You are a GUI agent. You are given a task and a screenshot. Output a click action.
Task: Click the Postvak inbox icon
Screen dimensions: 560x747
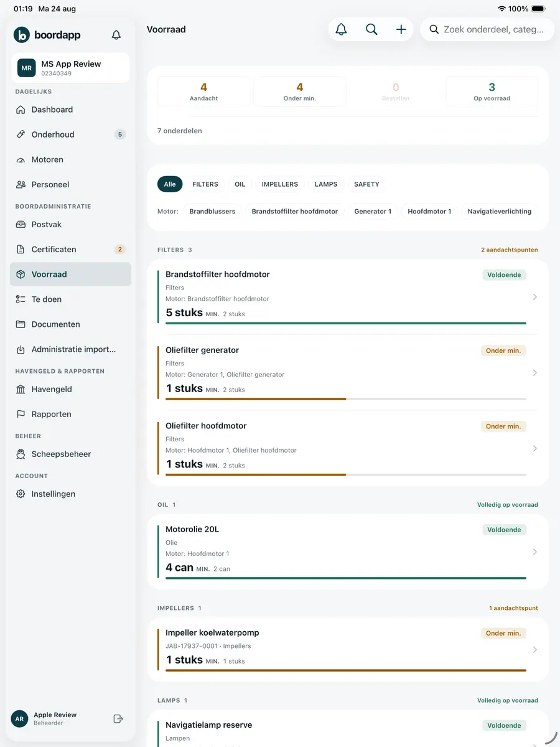21,224
